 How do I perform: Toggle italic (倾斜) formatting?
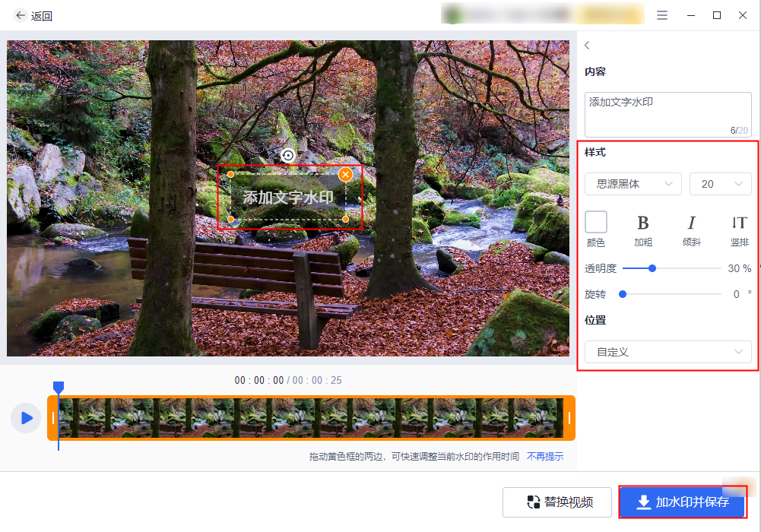(691, 230)
